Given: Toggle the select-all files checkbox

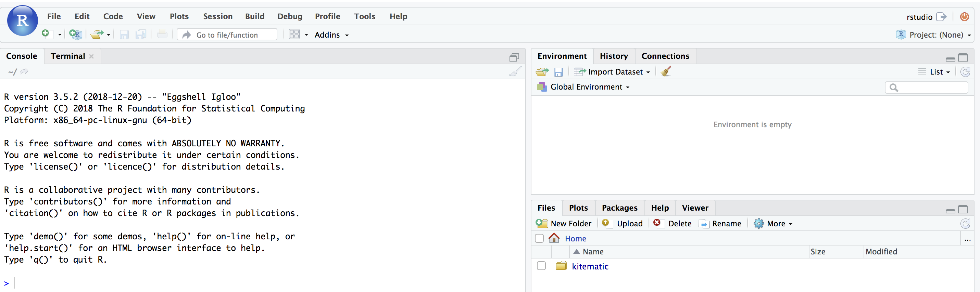Looking at the screenshot, I should click(x=539, y=238).
